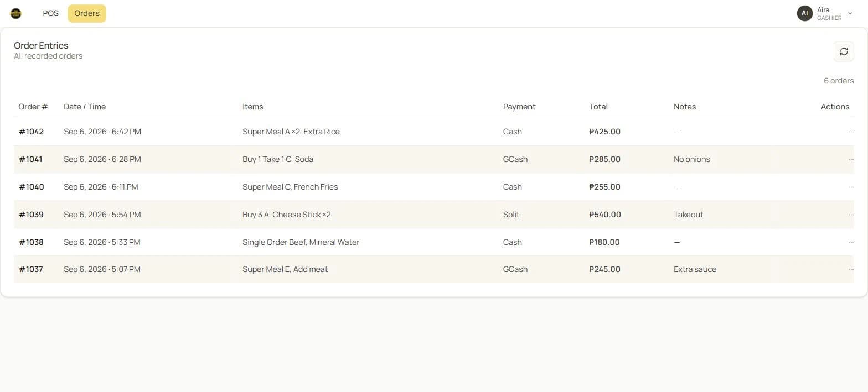Open actions menu for order #1037
This screenshot has height=392, width=868.
(x=851, y=269)
